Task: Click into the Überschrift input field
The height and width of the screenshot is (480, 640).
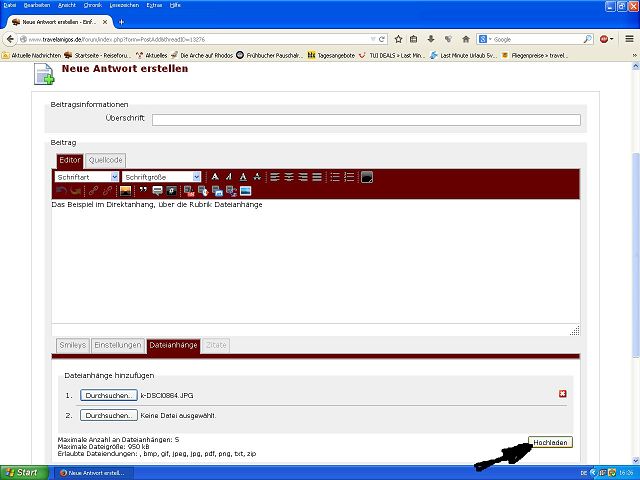Action: click(x=366, y=120)
